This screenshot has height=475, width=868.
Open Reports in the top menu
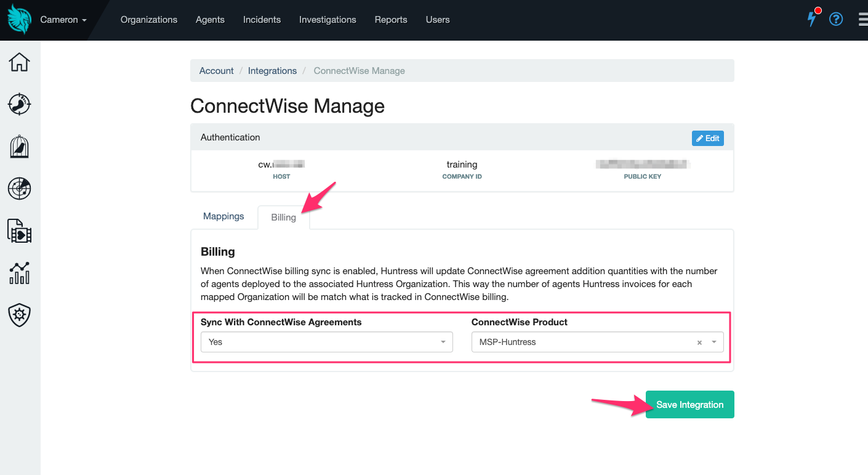coord(391,20)
